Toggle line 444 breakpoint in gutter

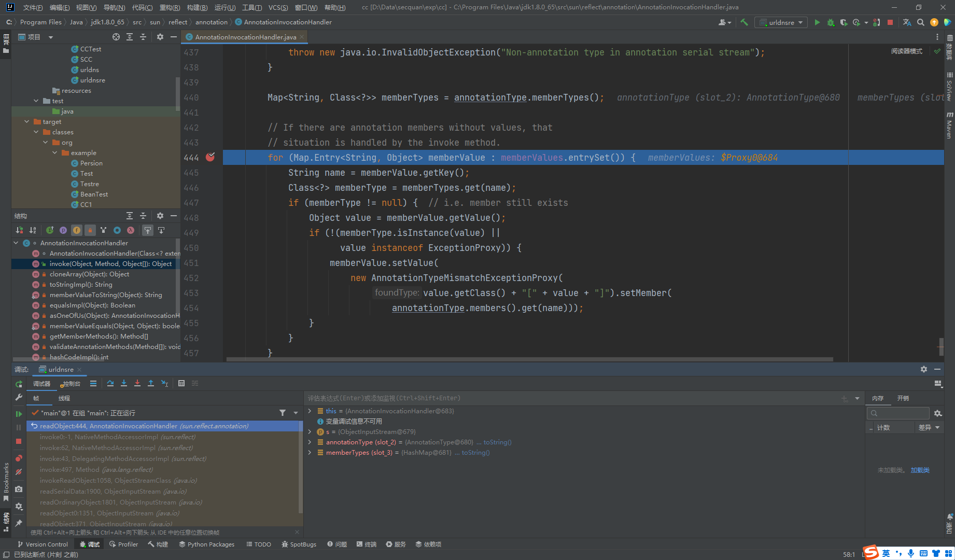coord(210,157)
